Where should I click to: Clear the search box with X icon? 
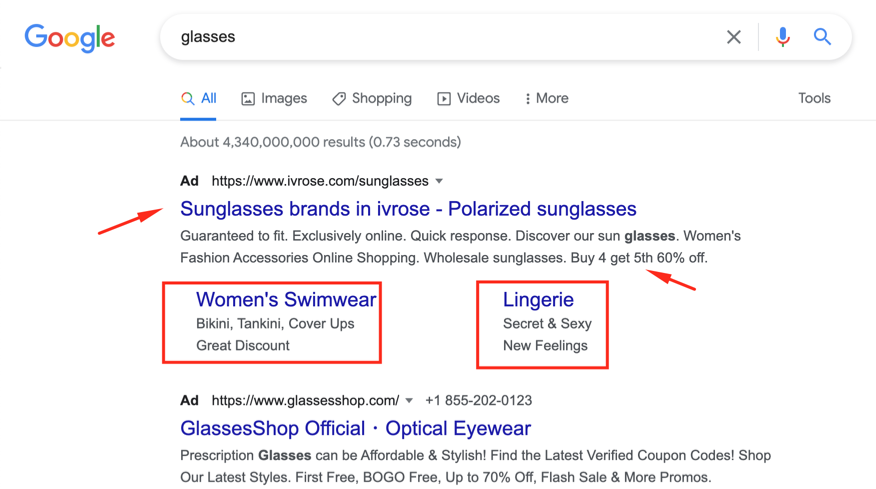(x=734, y=37)
